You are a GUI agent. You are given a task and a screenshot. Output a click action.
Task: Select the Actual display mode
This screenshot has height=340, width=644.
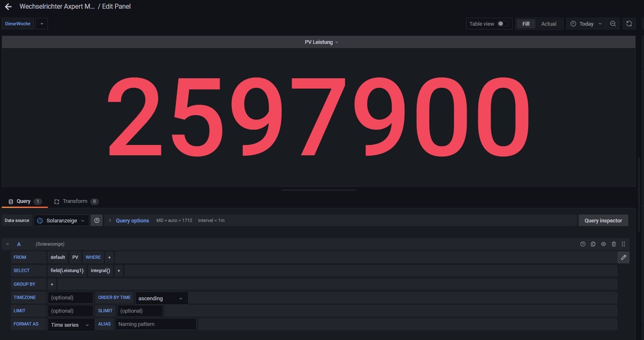coord(548,24)
